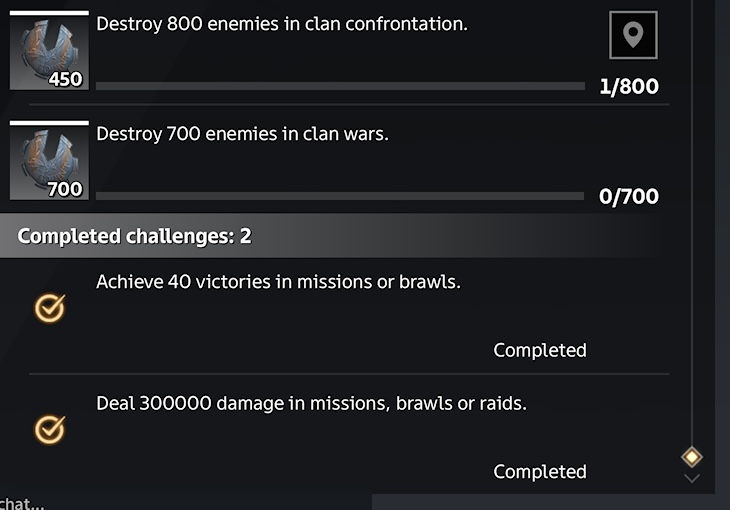Click the gold diamond scrollbar handle
The image size is (730, 510).
692,457
